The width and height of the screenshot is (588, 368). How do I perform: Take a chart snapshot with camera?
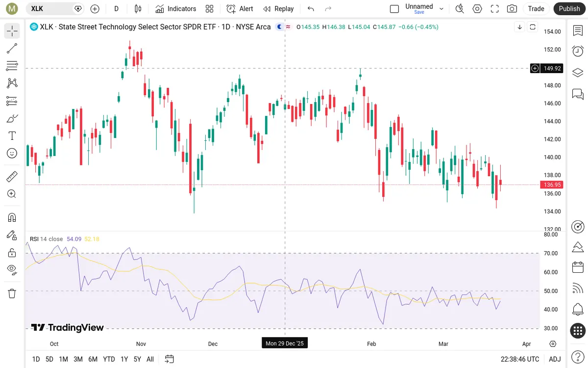coord(512,8)
